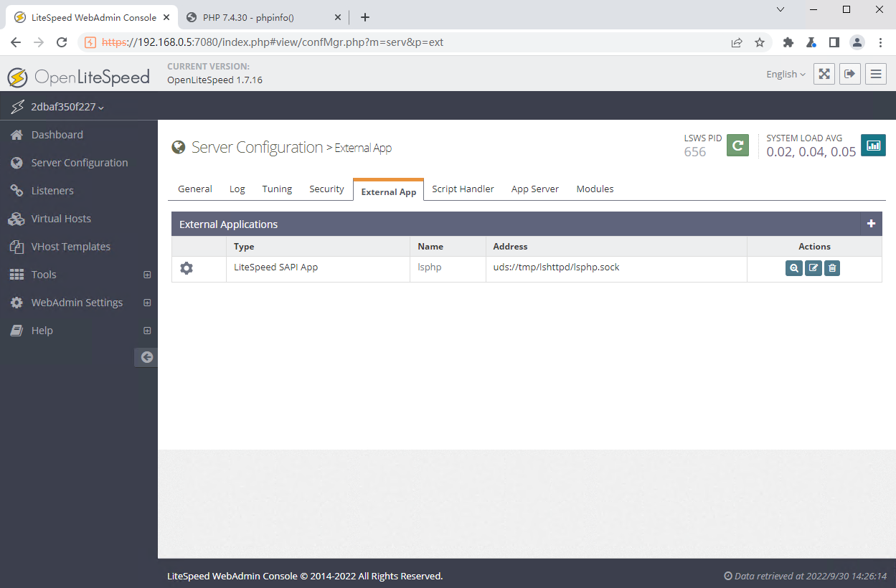Click the VHost Templates clipboard icon
896x588 pixels.
(x=16, y=247)
